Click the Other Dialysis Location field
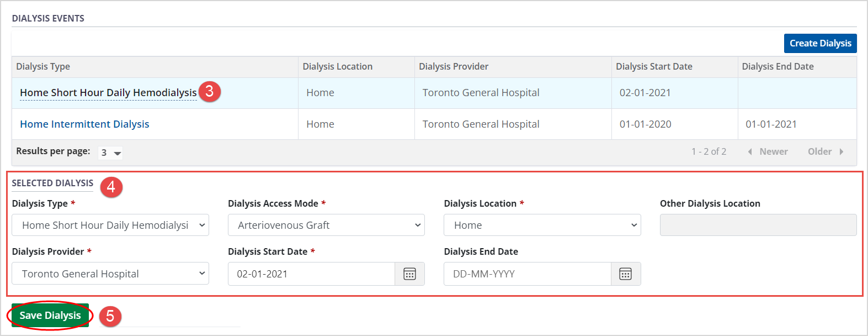Viewport: 868px width, 336px height. coord(758,225)
